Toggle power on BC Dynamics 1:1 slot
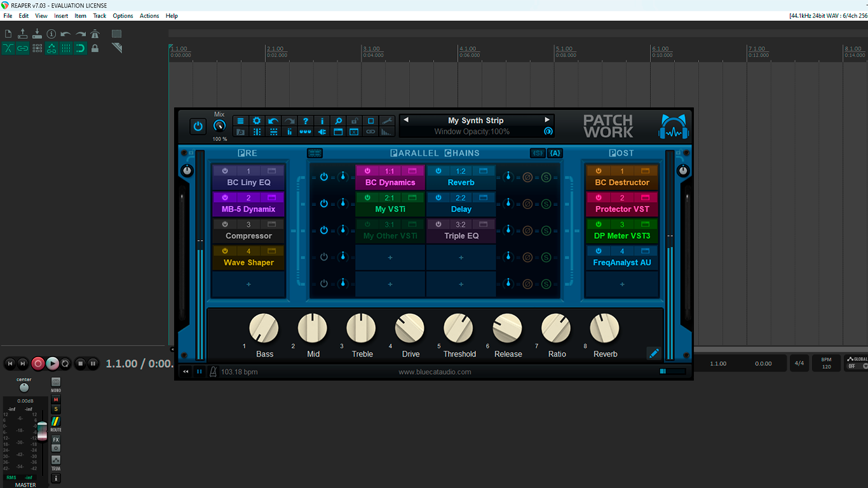This screenshot has height=488, width=868. click(367, 171)
